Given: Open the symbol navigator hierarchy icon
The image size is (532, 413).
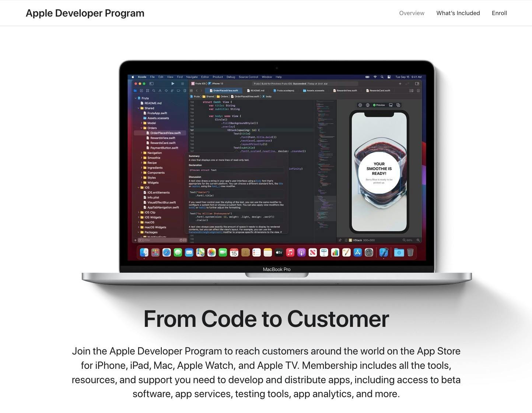Looking at the screenshot, I should tap(147, 91).
